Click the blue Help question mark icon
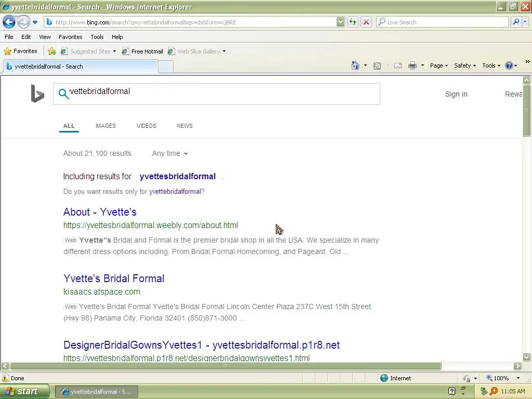532x399 pixels. coord(509,65)
